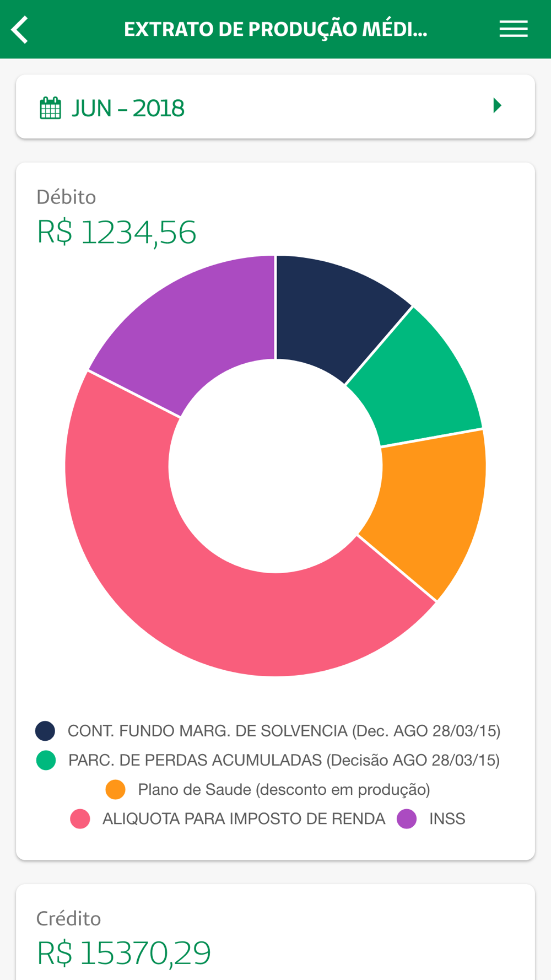This screenshot has width=551, height=980.
Task: Go to next month arrow
Action: click(497, 106)
